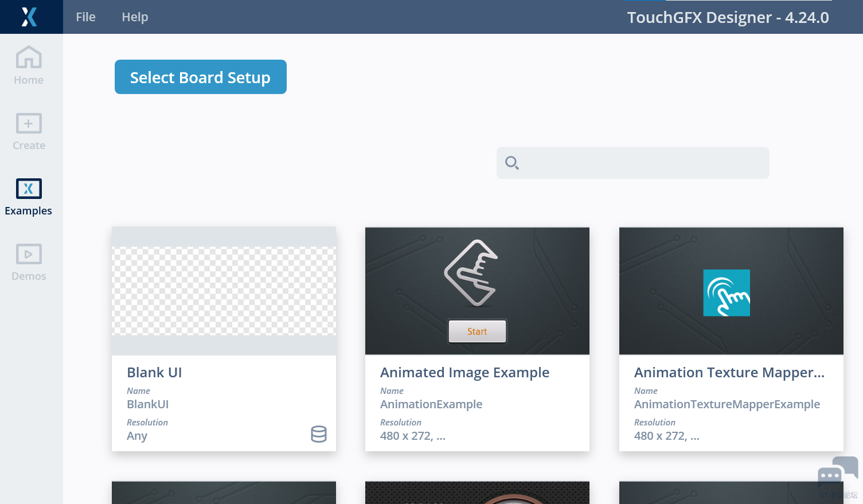Open the Help menu
Image resolution: width=863 pixels, height=504 pixels.
tap(135, 17)
